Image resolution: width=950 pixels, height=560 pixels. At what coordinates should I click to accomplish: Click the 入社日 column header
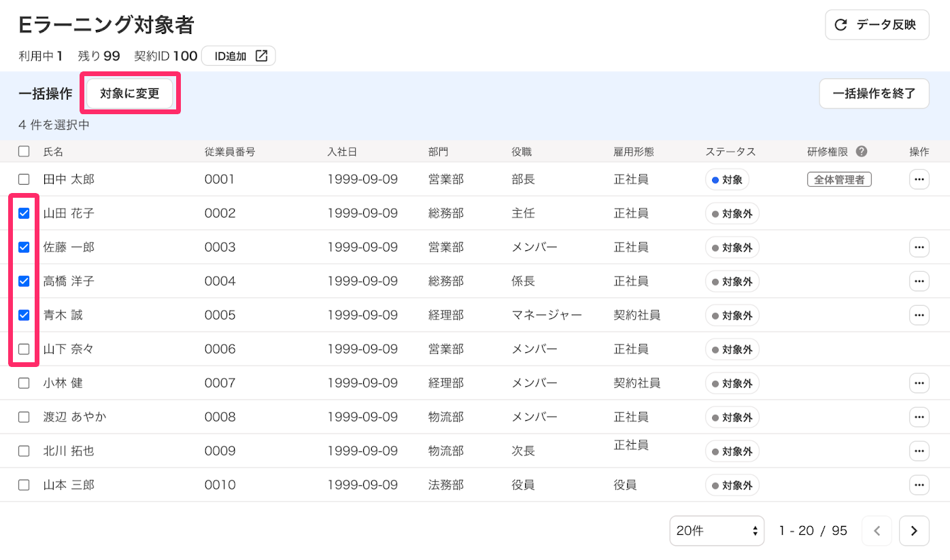coord(342,152)
